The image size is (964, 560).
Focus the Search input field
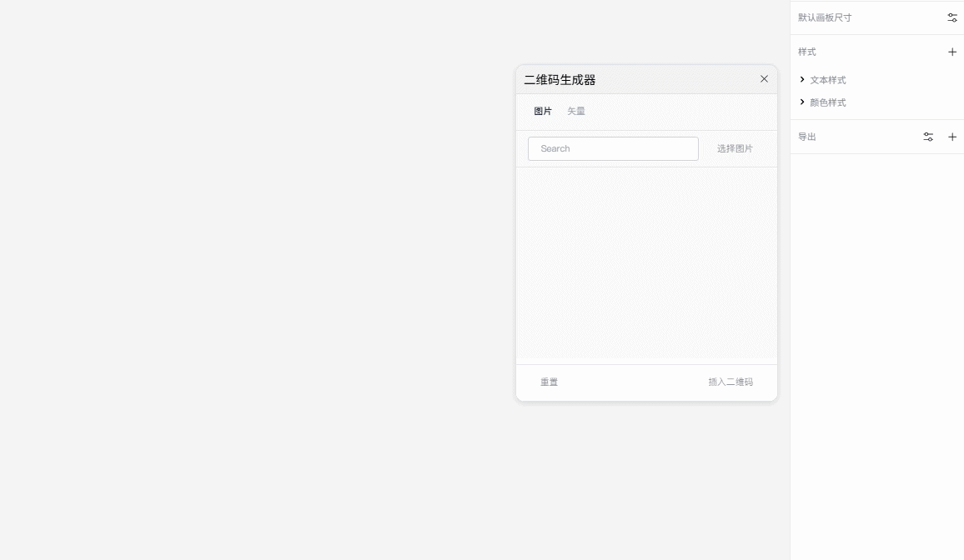click(613, 148)
